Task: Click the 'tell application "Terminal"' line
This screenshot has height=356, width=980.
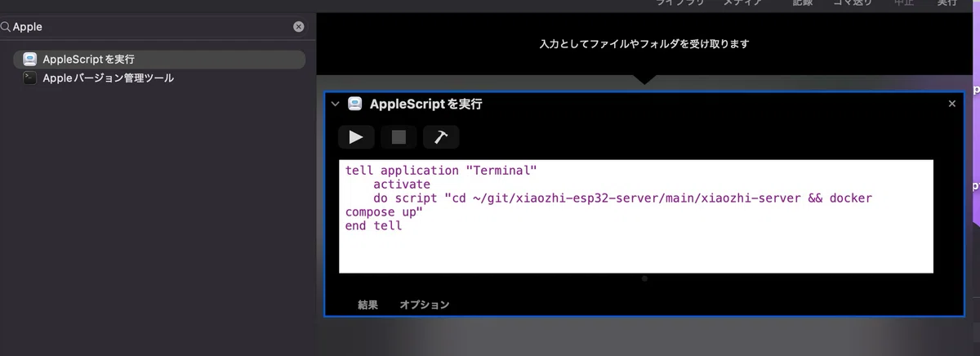Action: click(x=440, y=171)
